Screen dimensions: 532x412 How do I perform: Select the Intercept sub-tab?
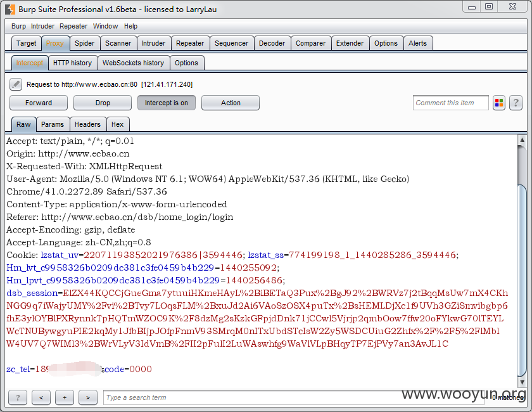(30, 63)
